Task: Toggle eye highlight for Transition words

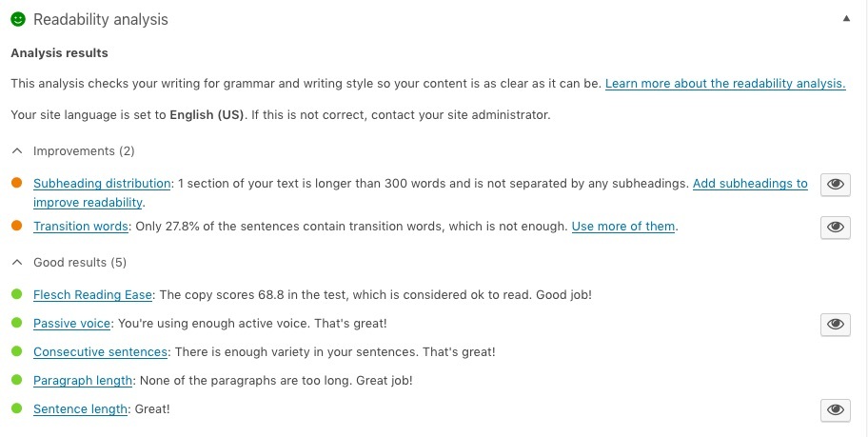Action: click(836, 228)
